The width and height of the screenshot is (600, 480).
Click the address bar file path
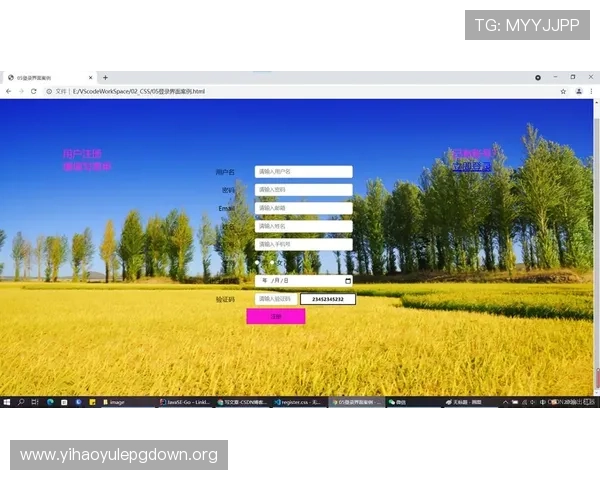139,91
